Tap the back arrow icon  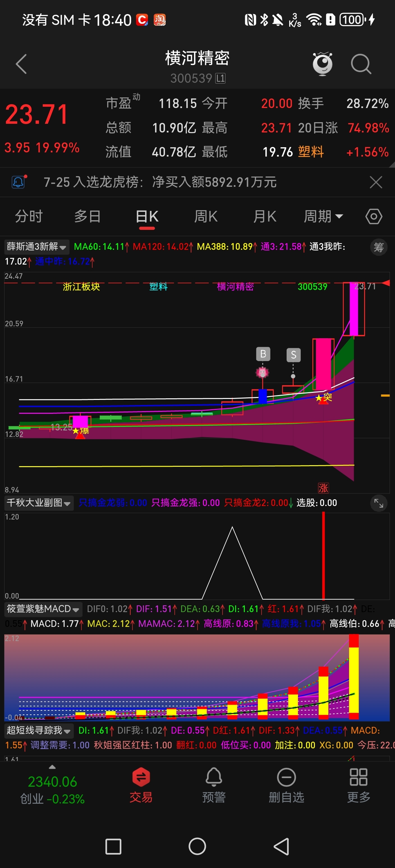(21, 64)
